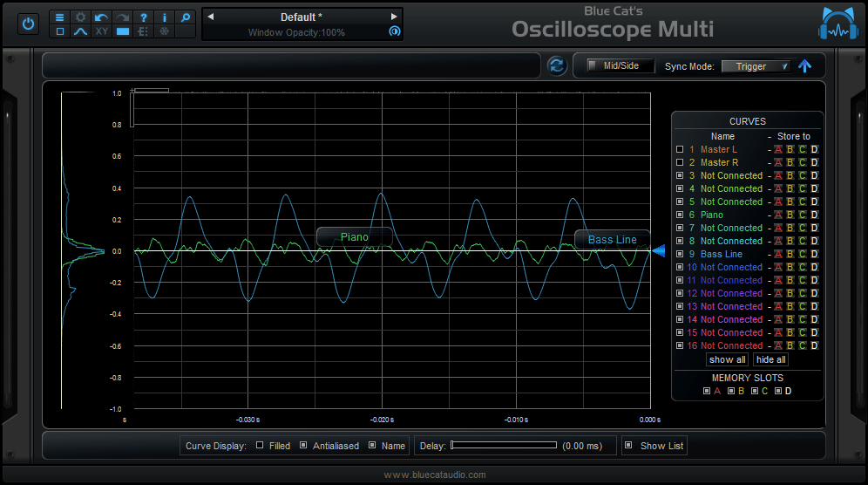Click the window opacity knob icon
This screenshot has height=485, width=868.
(x=394, y=31)
